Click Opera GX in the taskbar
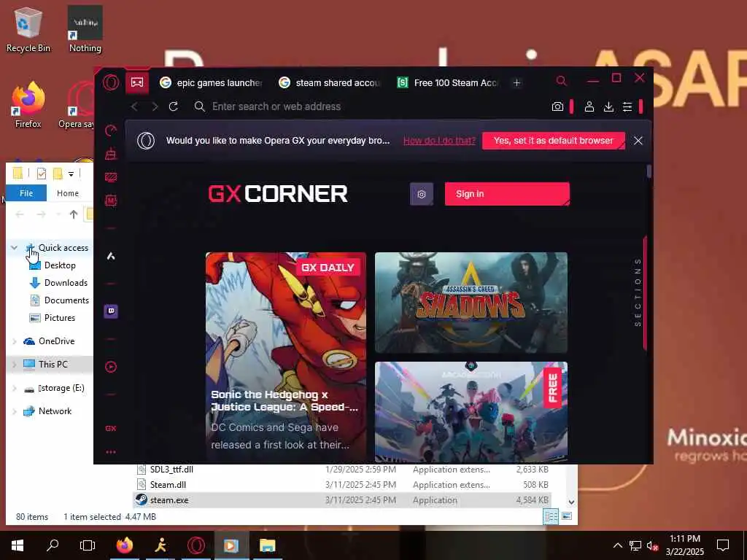This screenshot has height=560, width=747. pyautogui.click(x=196, y=545)
